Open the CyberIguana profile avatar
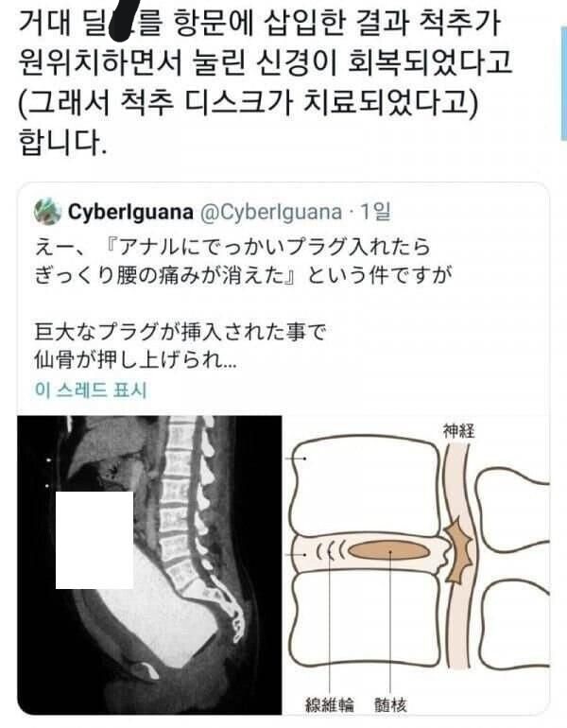The width and height of the screenshot is (567, 728). (x=47, y=212)
